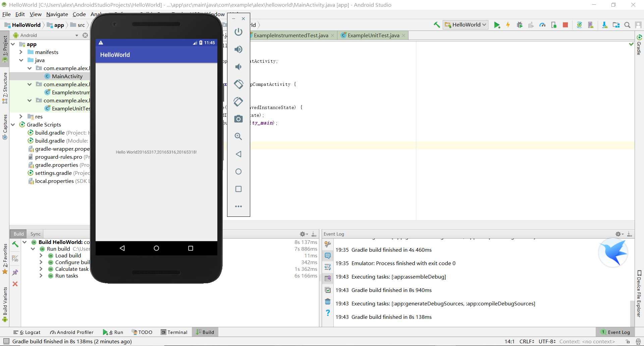Switch to the Sync tab in Build panel
Screen dimensions: 644x346
click(35, 234)
